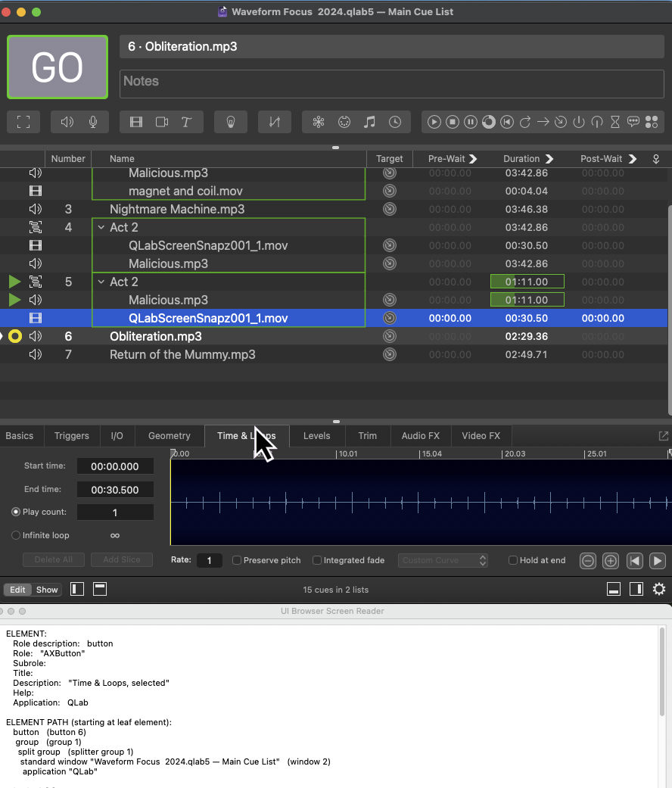Open workspace settings gear icon

click(659, 589)
